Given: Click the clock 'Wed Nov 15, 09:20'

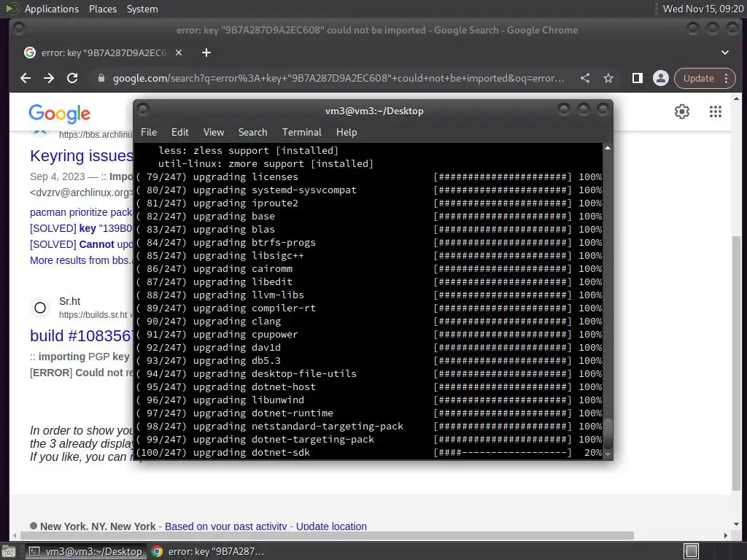Looking at the screenshot, I should pos(703,9).
